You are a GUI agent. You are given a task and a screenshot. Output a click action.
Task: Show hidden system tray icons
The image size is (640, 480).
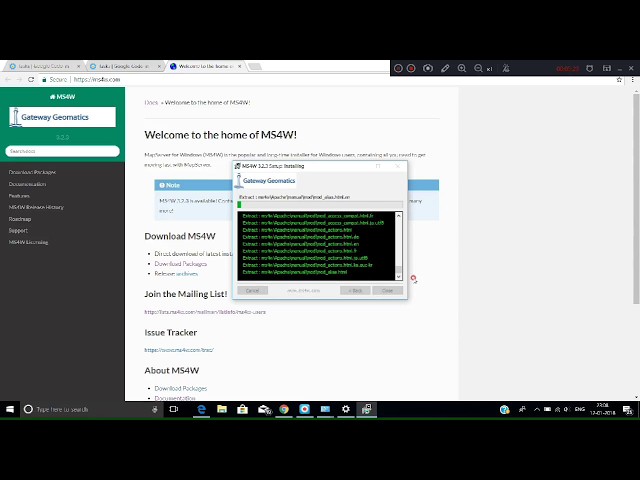(537, 409)
